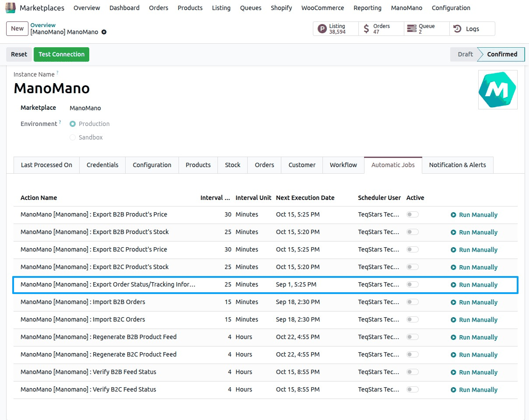Image resolution: width=529 pixels, height=420 pixels.
Task: Run Regenerate B2B Product Feed manually
Action: pos(474,337)
